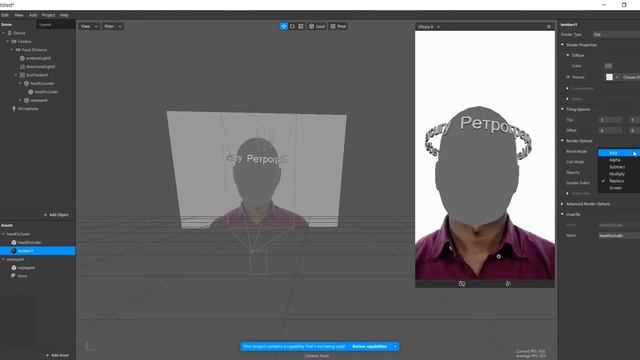Click the camera switch icon under simulator
The width and height of the screenshot is (640, 360).
(462, 284)
